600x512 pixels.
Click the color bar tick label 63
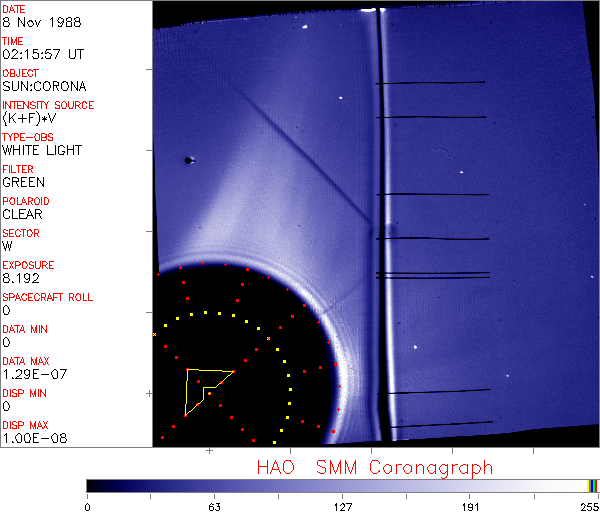point(214,507)
